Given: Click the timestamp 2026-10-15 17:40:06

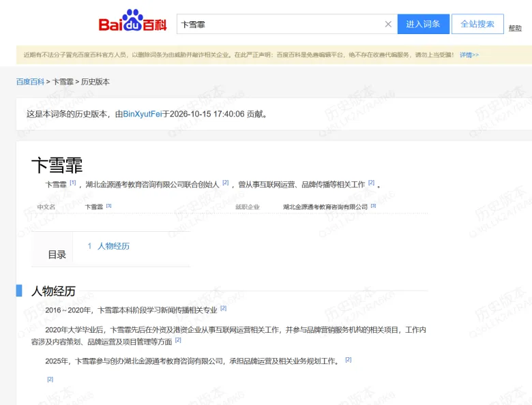Looking at the screenshot, I should (207, 114).
